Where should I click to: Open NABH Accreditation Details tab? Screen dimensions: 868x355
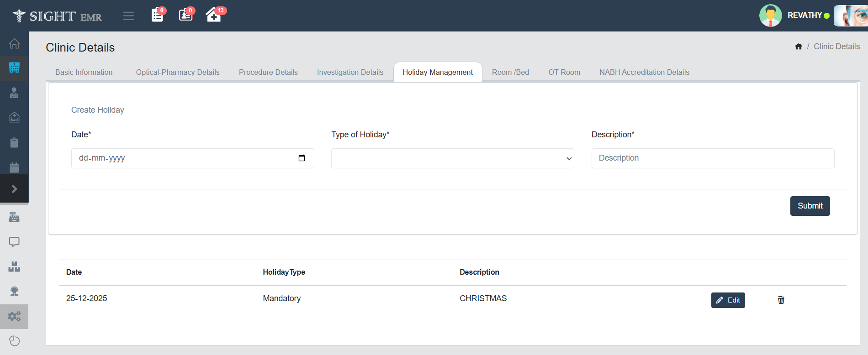pos(644,72)
